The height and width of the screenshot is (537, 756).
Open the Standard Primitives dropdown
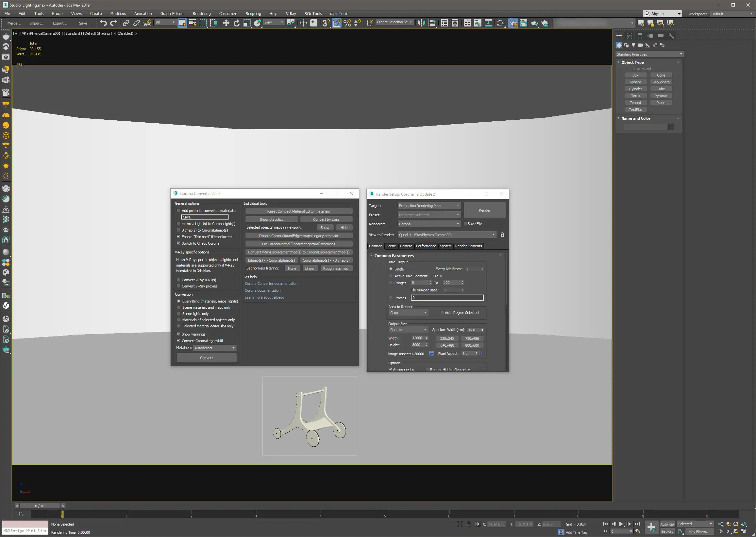[x=649, y=54]
